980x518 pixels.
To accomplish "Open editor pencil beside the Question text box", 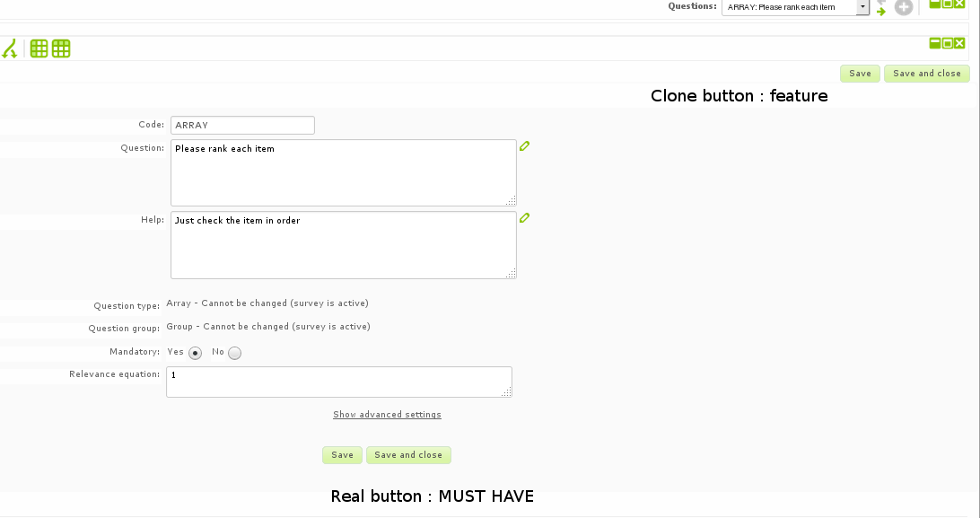I will (x=524, y=146).
